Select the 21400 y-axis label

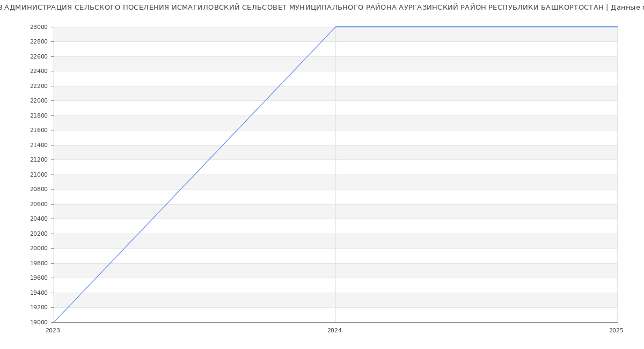coord(39,145)
